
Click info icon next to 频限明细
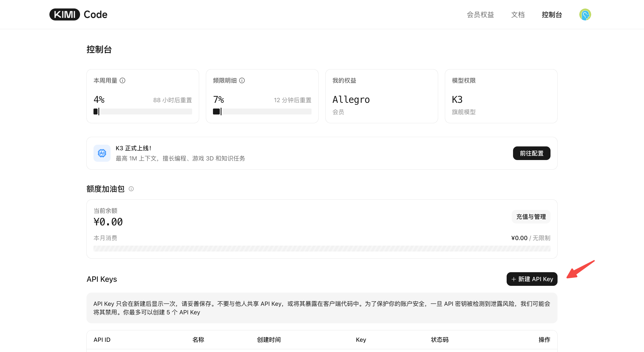point(242,80)
